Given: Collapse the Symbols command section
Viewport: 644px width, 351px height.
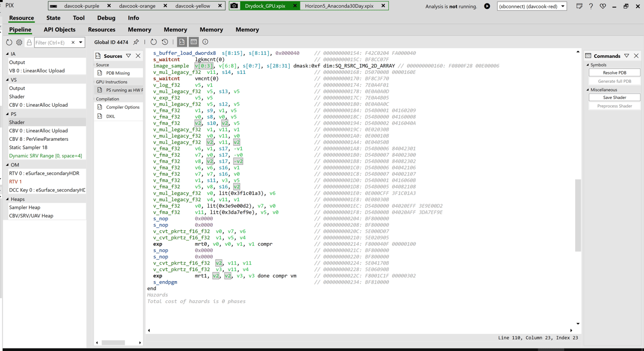Looking at the screenshot, I should click(x=588, y=65).
